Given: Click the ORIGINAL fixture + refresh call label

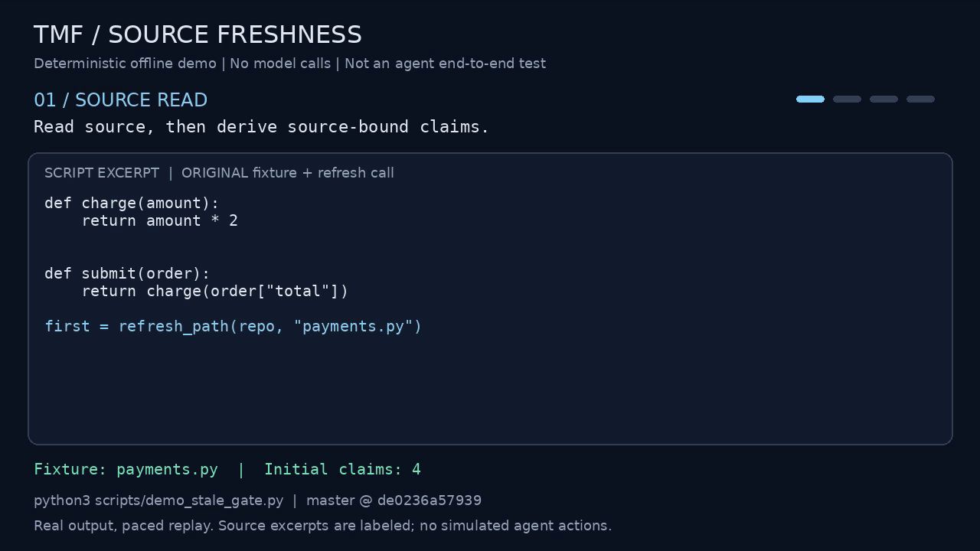Looking at the screenshot, I should [288, 173].
